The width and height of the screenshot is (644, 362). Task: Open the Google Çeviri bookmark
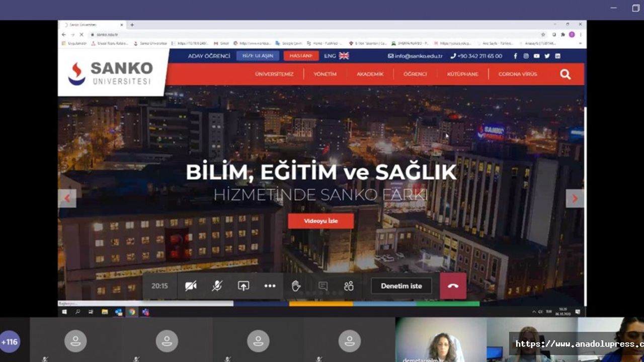tap(289, 43)
